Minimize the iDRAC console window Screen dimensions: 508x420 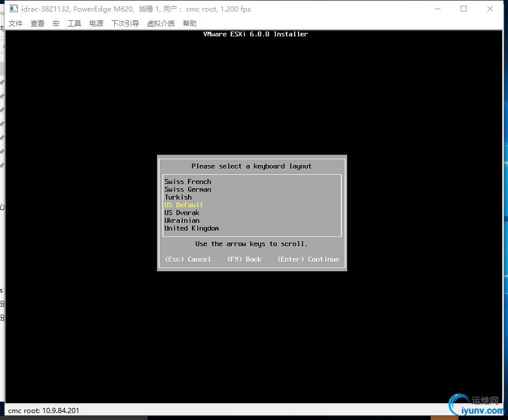[x=438, y=9]
